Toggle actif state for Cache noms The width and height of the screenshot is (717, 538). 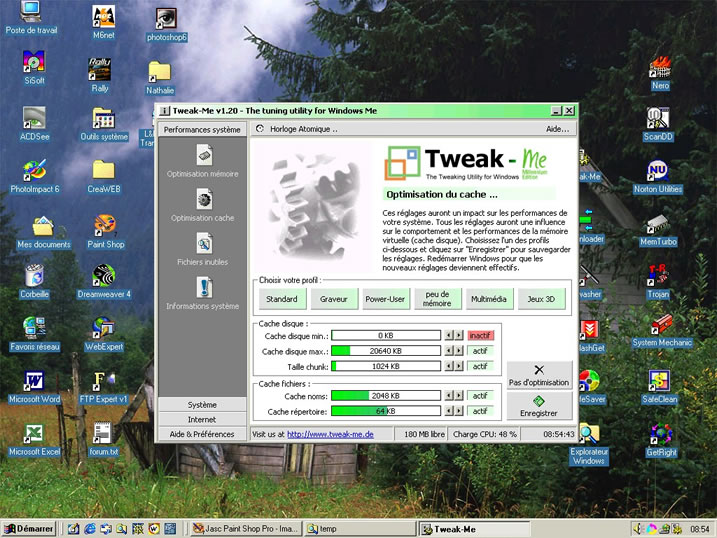(x=480, y=396)
